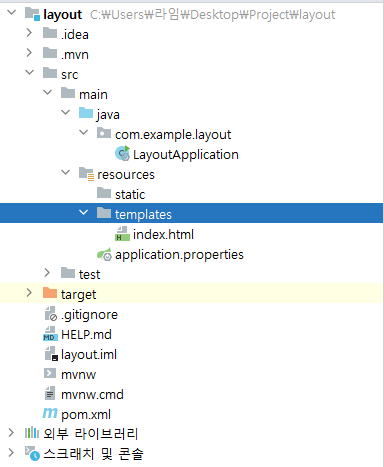This screenshot has height=467, width=384.
Task: Collapse the layout project root
Action: [x=12, y=13]
